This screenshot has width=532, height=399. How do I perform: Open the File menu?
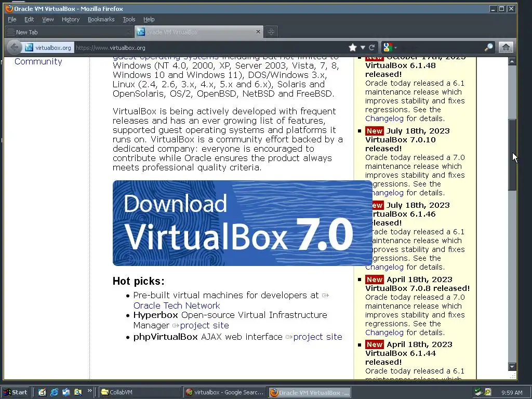tap(12, 19)
